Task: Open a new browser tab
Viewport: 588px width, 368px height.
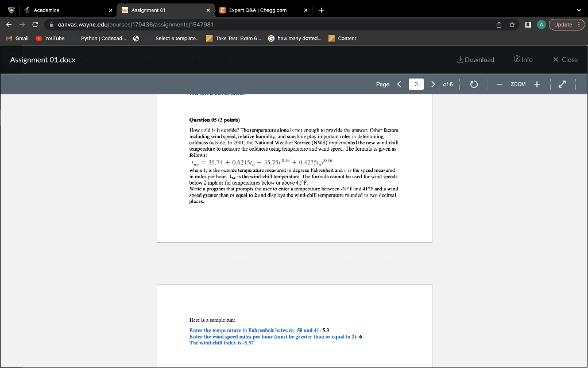Action: click(321, 10)
